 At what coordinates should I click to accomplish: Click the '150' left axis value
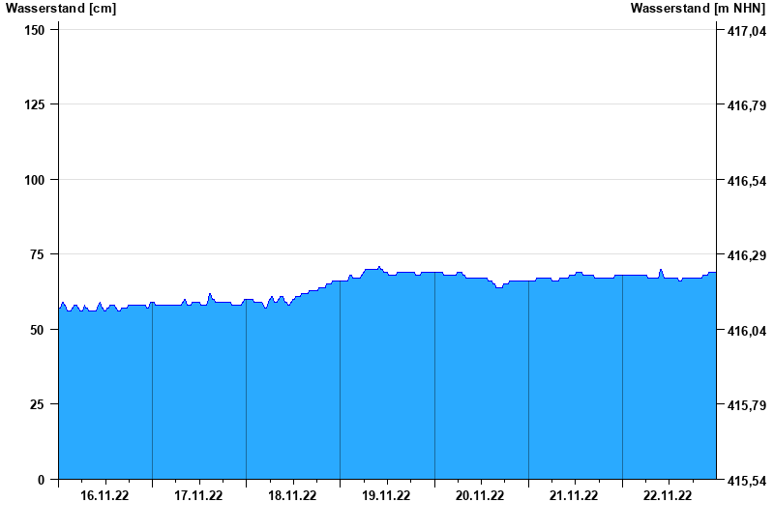34,31
